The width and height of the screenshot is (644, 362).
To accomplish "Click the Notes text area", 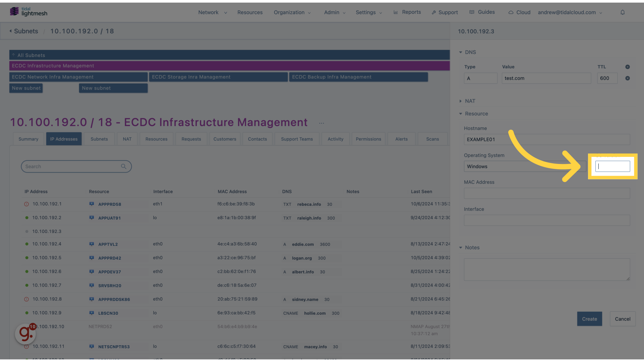I will click(547, 269).
